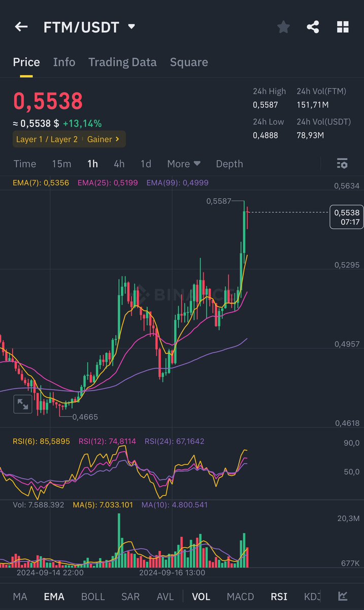
Task: Open the grid layout icon at top right
Action: pyautogui.click(x=343, y=27)
